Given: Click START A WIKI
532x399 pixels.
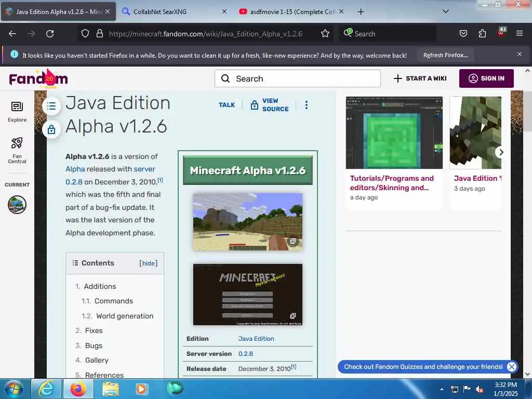Looking at the screenshot, I should pyautogui.click(x=420, y=78).
